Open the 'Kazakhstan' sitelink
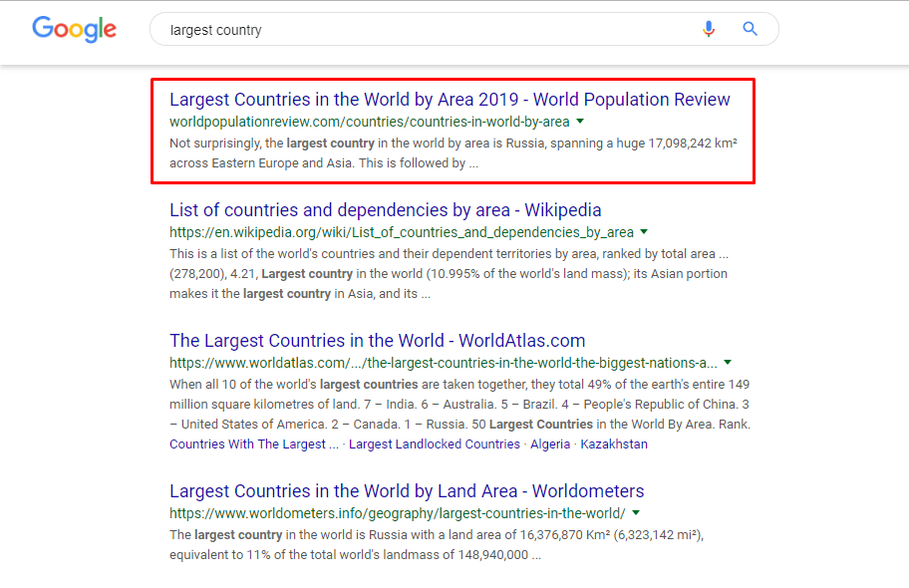This screenshot has width=909, height=588. pyautogui.click(x=614, y=444)
